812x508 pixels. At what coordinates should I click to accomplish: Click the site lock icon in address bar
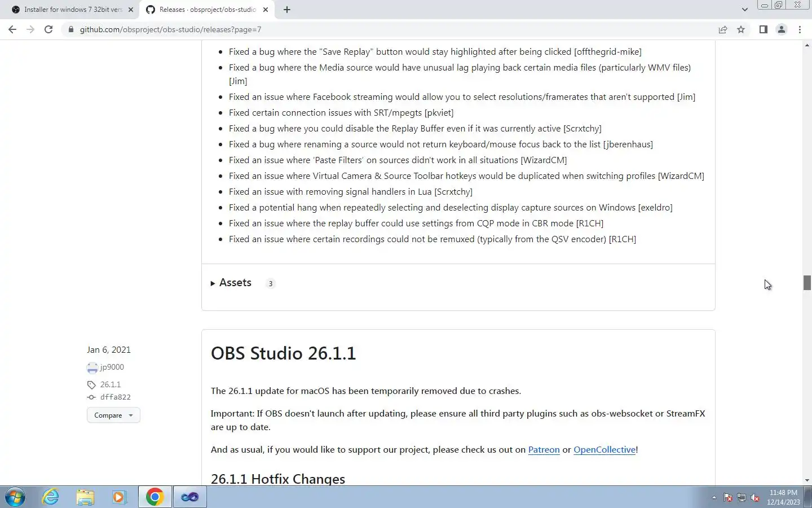[x=71, y=29]
